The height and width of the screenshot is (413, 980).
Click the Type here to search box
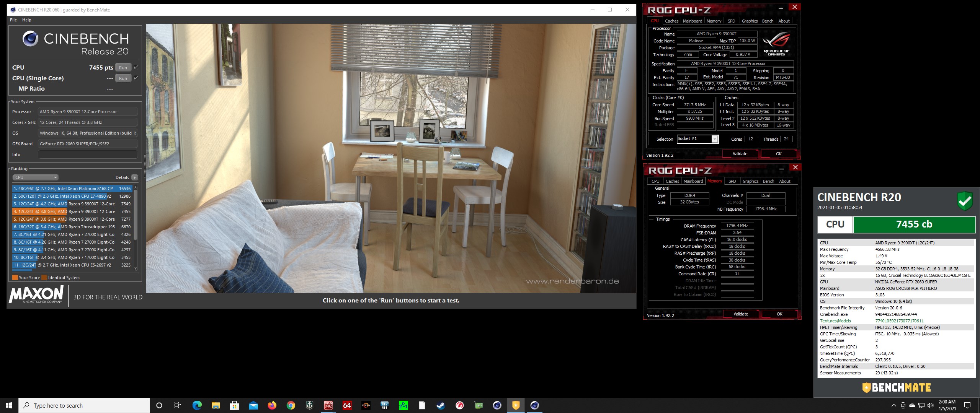coord(84,405)
